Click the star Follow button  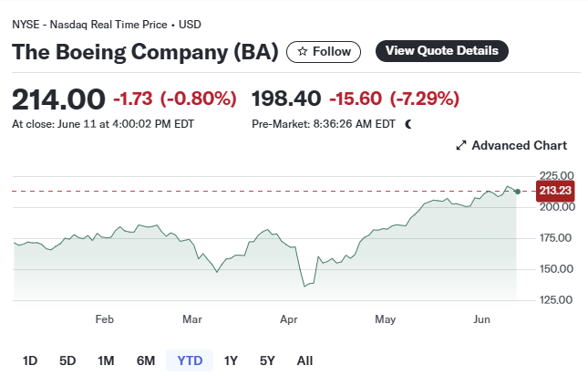coord(324,52)
